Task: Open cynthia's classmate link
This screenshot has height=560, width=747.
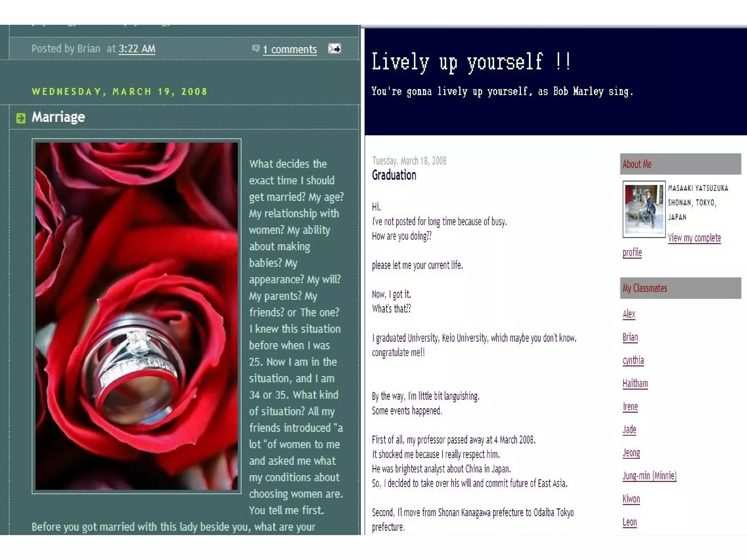Action: pyautogui.click(x=633, y=360)
